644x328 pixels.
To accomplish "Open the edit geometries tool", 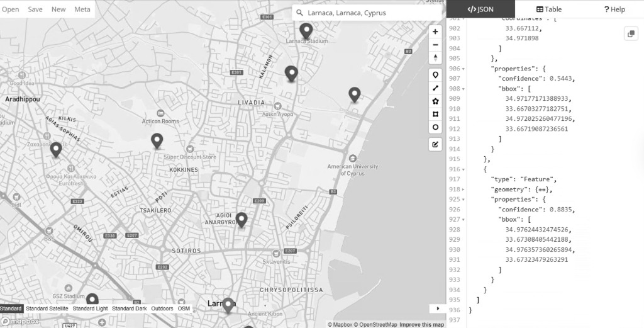I will [x=435, y=145].
